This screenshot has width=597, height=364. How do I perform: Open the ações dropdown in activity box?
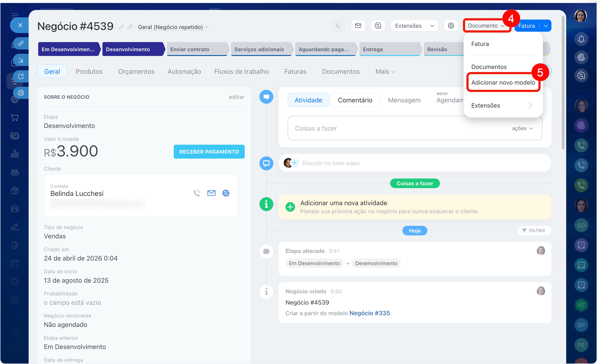(522, 128)
